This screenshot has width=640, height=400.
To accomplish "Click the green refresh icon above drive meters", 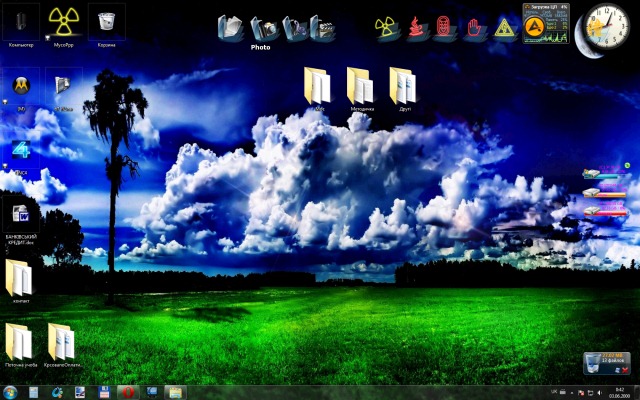I will pos(627,165).
